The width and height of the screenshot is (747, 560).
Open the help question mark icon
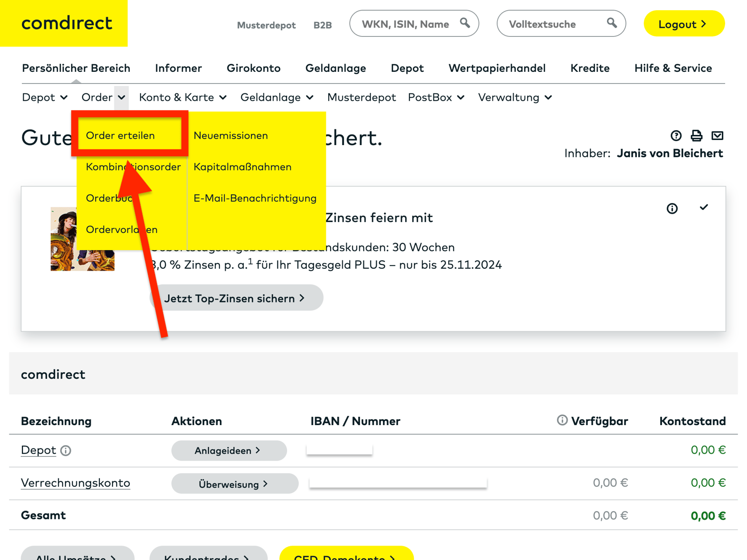[x=676, y=136]
